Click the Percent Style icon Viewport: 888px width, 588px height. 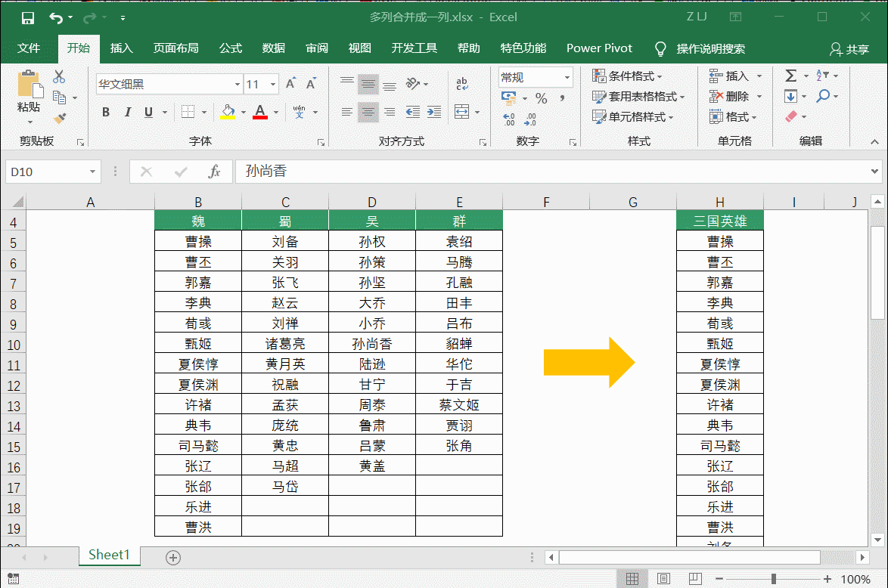click(x=542, y=98)
